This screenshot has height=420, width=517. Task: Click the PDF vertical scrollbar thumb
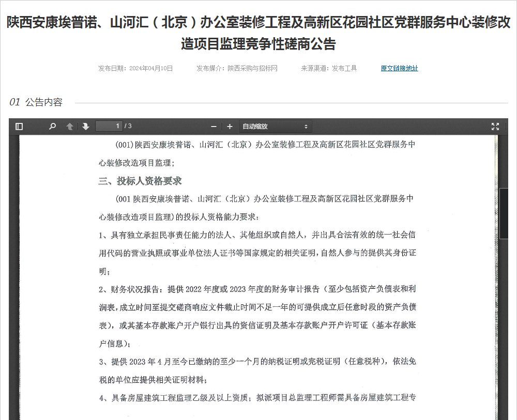pos(504,213)
